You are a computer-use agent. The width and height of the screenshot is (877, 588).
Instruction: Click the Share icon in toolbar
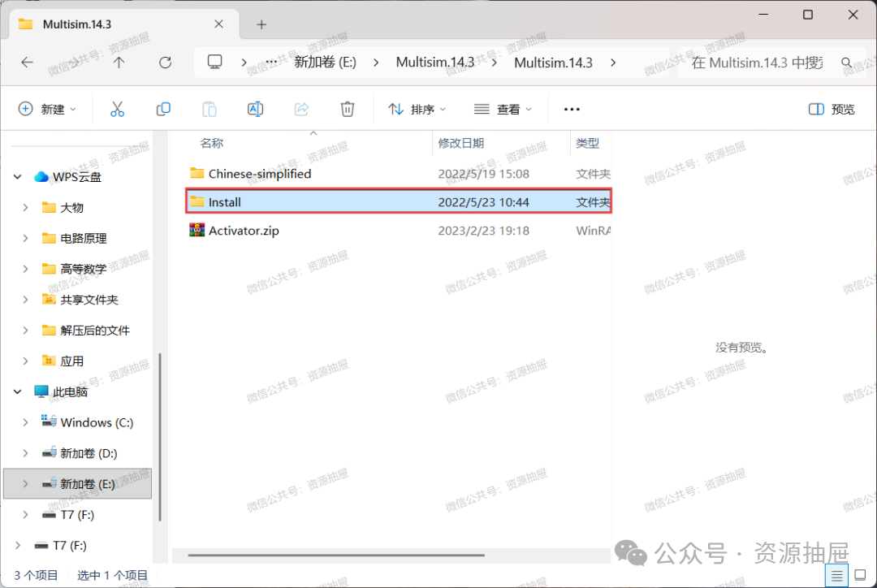pos(301,109)
